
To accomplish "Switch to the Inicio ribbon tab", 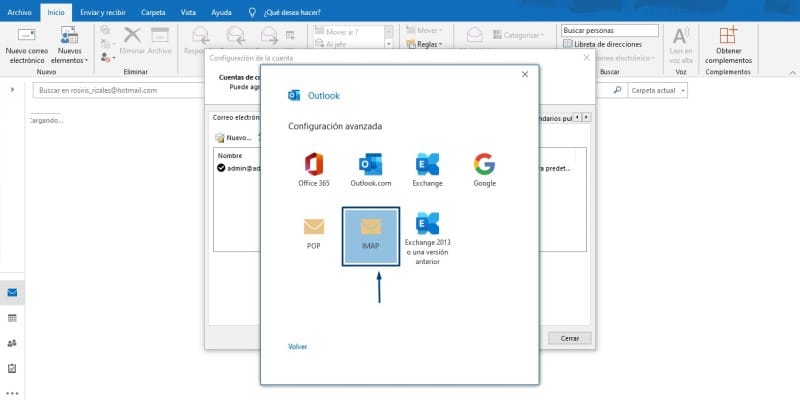I will coord(56,12).
